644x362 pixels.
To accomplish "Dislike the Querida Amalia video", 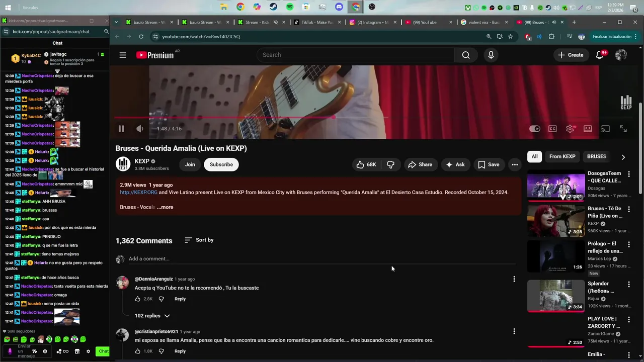I will [x=390, y=164].
